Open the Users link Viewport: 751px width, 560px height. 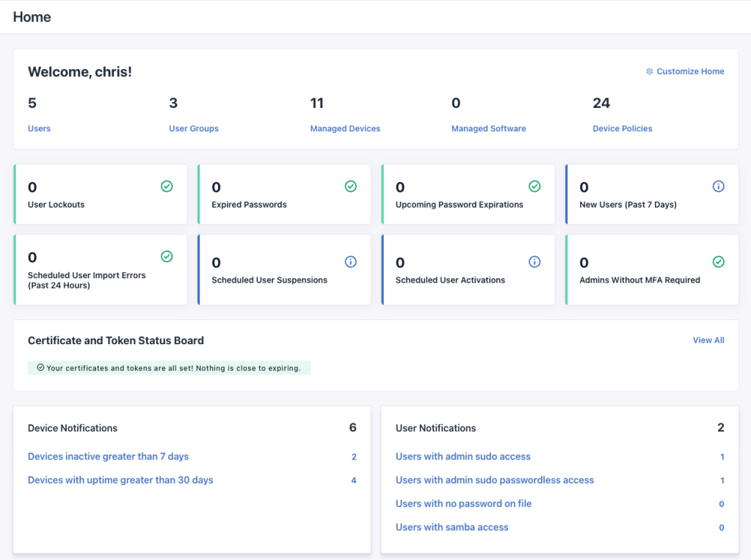(39, 128)
